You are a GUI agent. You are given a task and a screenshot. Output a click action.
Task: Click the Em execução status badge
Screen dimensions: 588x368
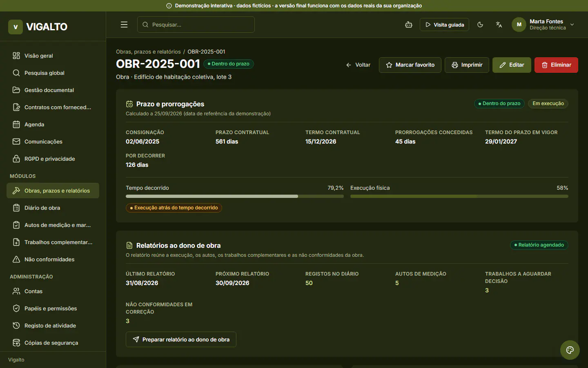548,103
